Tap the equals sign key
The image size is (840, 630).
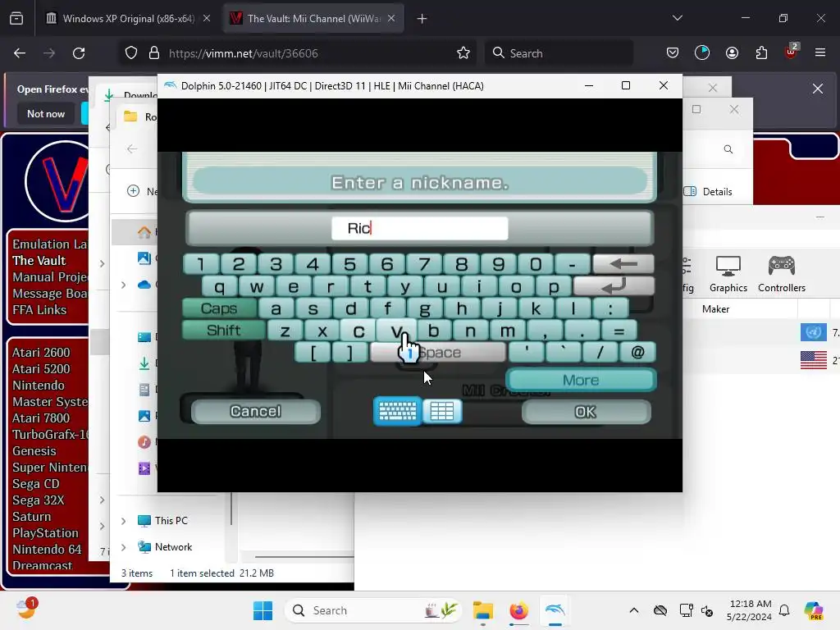(619, 331)
